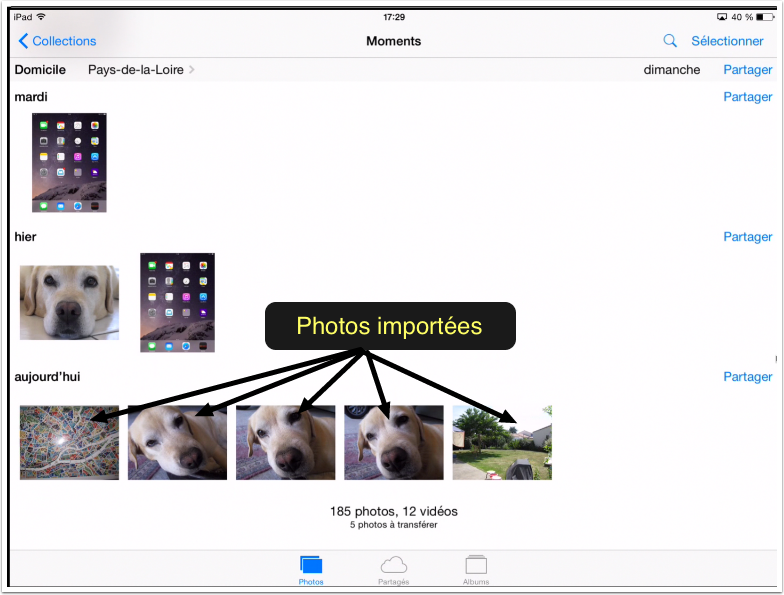This screenshot has width=784, height=595.
Task: Tap the Wi-Fi icon in status bar
Action: pyautogui.click(x=41, y=17)
